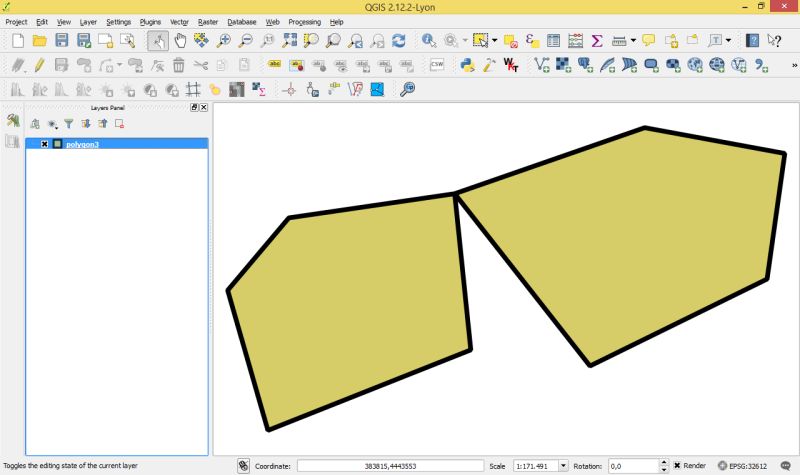800x475 pixels.
Task: Close the Layers Panel with X button
Action: 204,107
